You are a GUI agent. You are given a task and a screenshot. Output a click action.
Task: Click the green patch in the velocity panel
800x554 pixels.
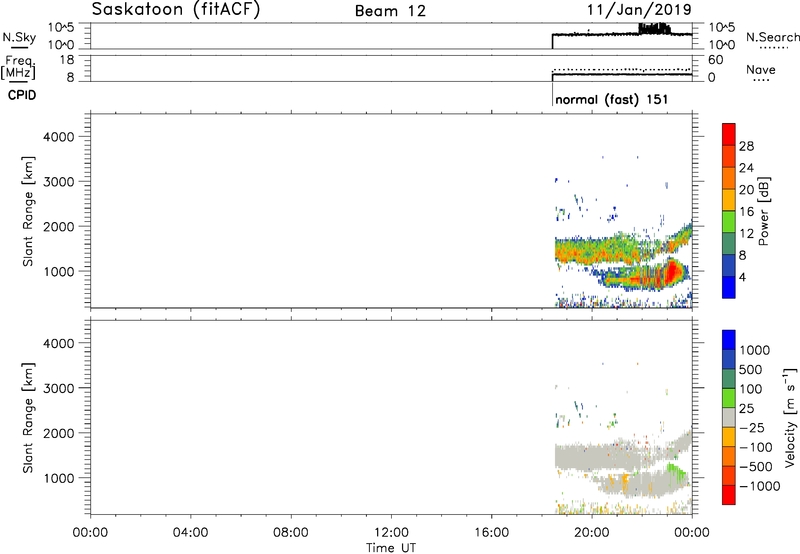click(x=675, y=469)
